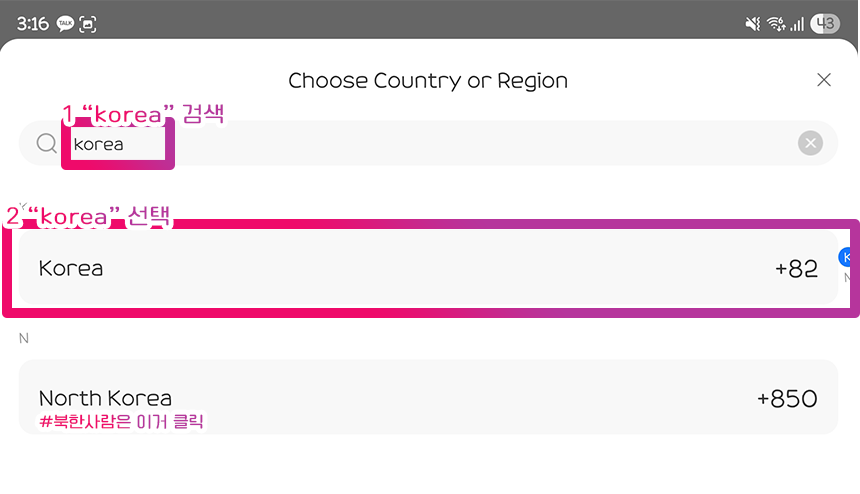Viewport: 860px width, 494px height.
Task: Click the "Choose Country or Region" title
Action: tap(428, 80)
